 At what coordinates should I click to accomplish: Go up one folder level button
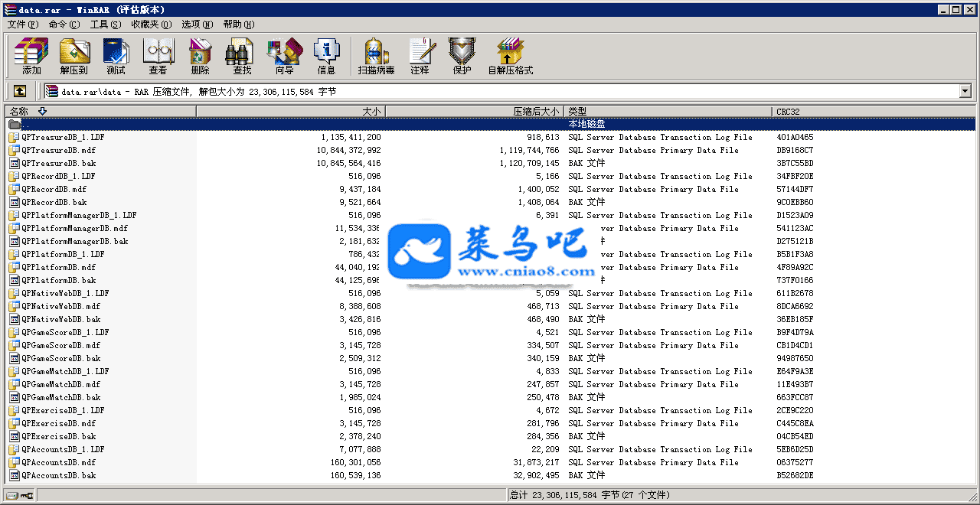(x=20, y=91)
